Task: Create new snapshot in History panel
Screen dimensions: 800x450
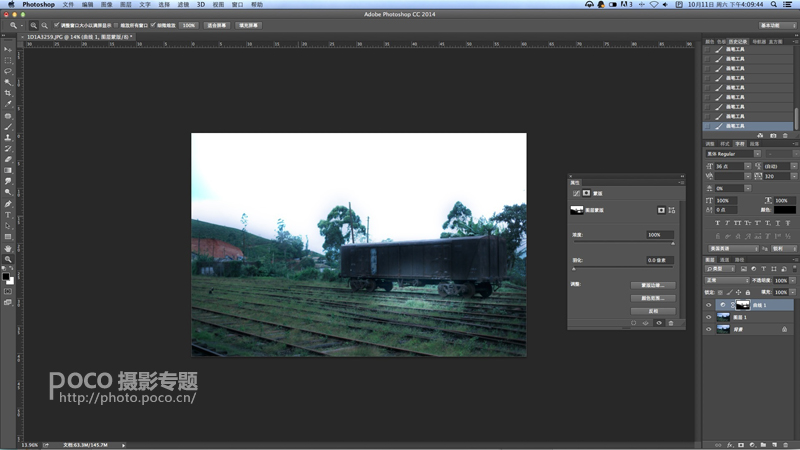Action: pyautogui.click(x=773, y=135)
